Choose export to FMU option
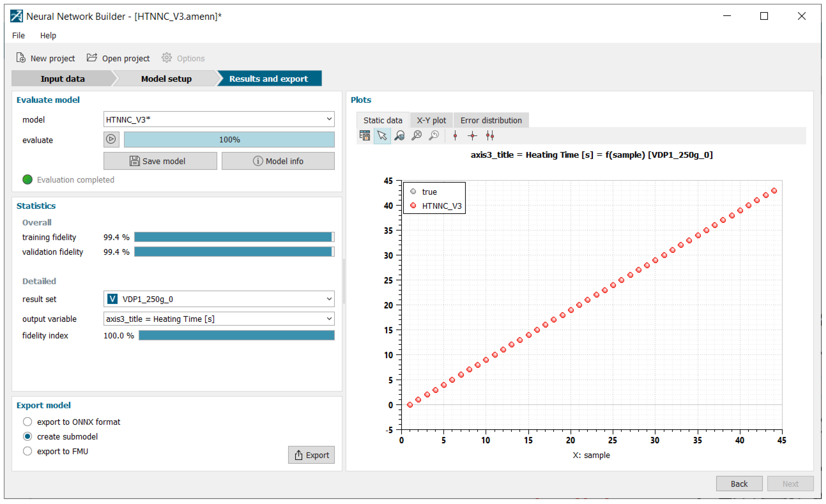 point(28,451)
